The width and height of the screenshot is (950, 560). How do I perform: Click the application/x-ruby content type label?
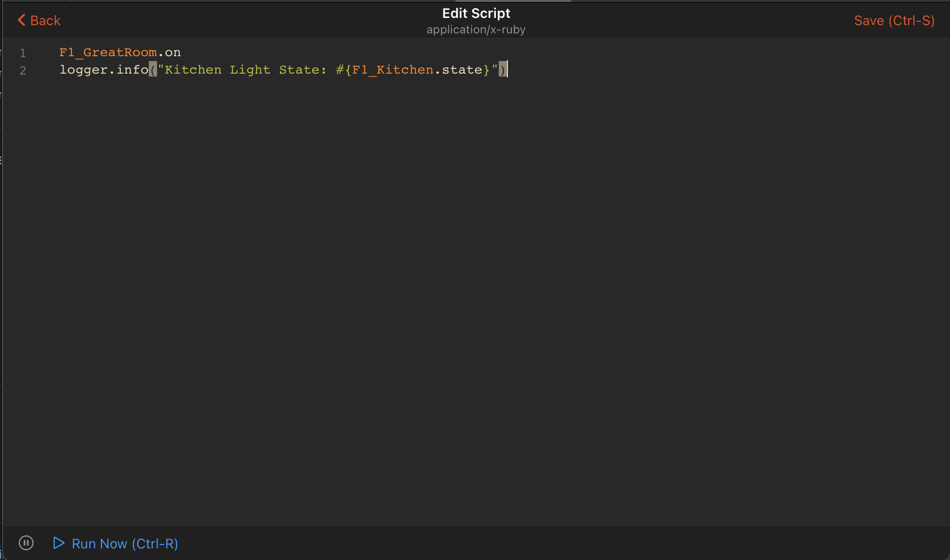(475, 30)
